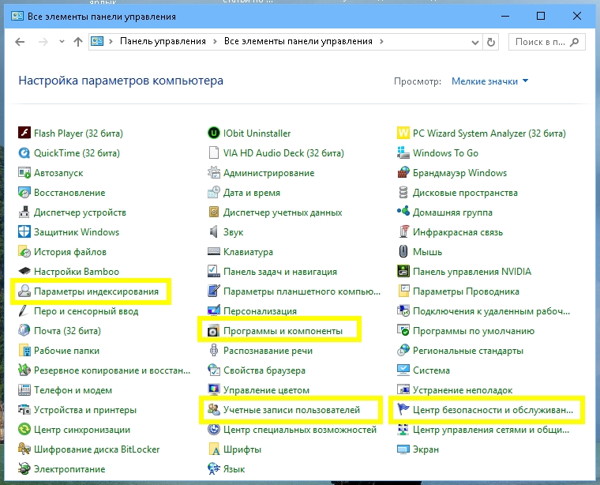The height and width of the screenshot is (485, 600).
Task: Expand chevron after Все элементы панели управления
Action: pyautogui.click(x=381, y=41)
